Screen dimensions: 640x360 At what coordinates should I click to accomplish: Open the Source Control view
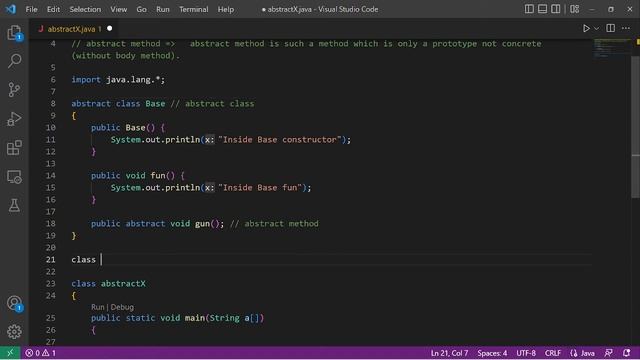(14, 89)
